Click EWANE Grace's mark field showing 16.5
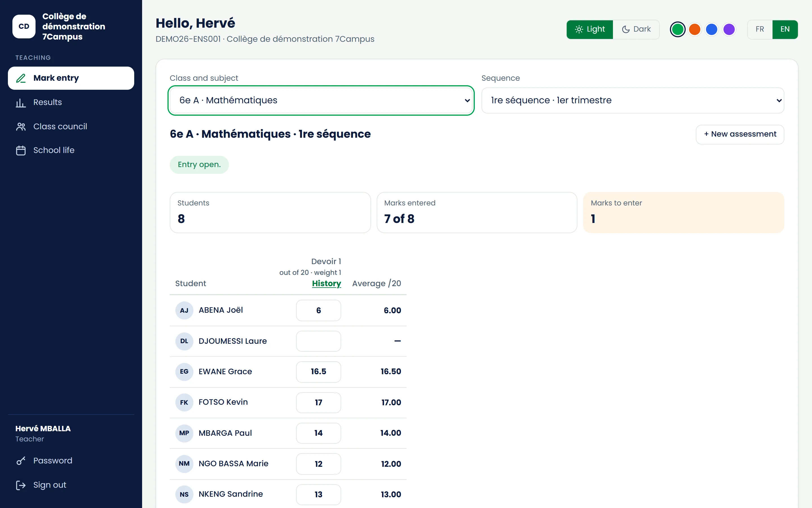 pyautogui.click(x=318, y=372)
